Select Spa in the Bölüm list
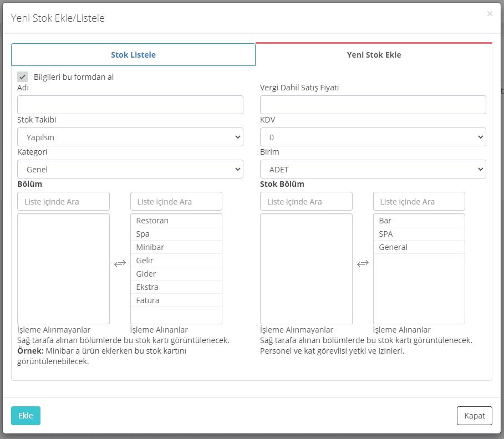 click(176, 234)
